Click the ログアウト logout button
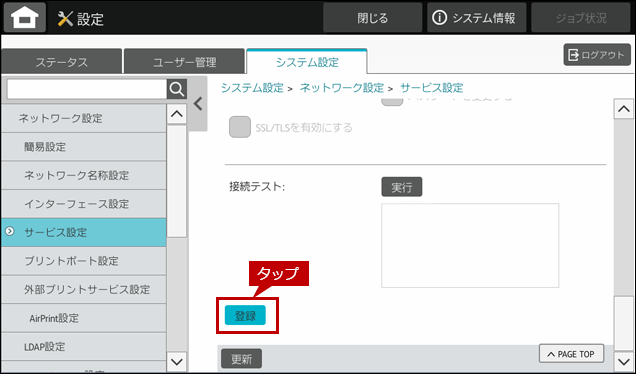636x374 pixels. tap(597, 55)
